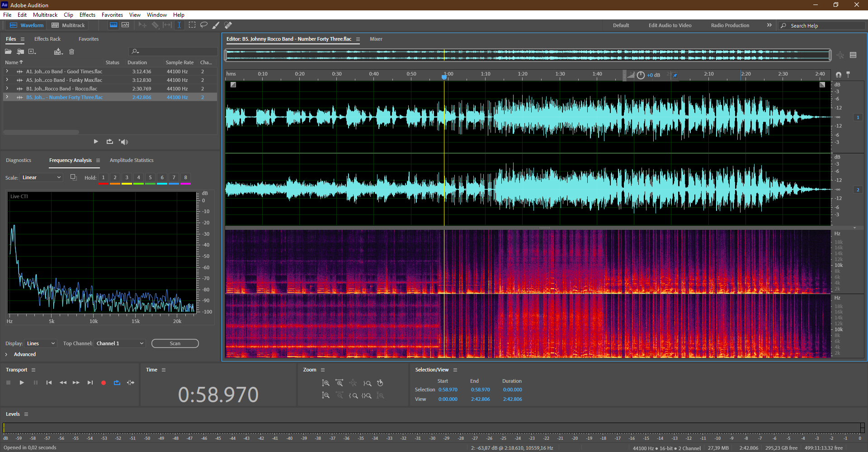Viewport: 868px width, 452px height.
Task: Open Top Channel dropdown
Action: tap(120, 343)
